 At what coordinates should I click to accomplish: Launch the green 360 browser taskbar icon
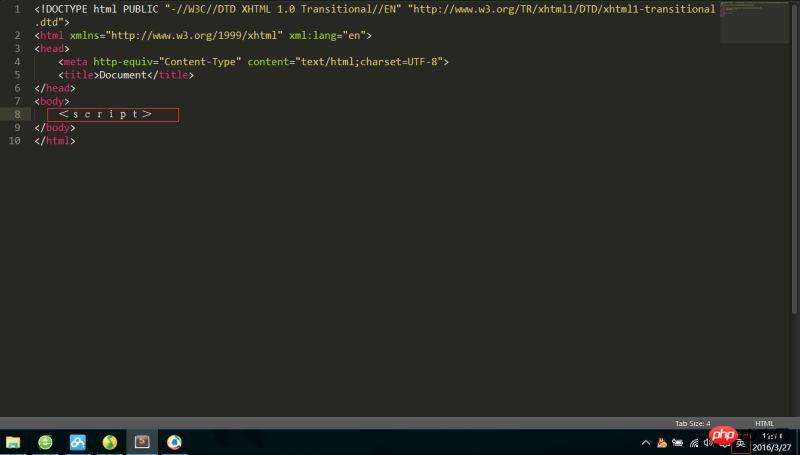tap(45, 442)
